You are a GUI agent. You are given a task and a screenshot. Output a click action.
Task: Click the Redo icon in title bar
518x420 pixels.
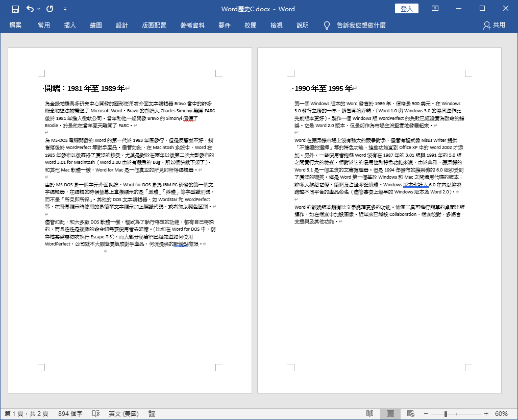click(50, 9)
